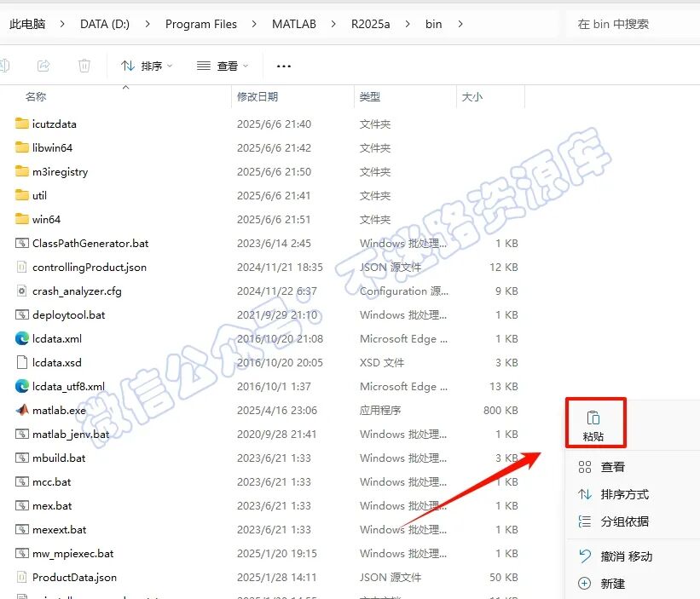Select the ProductData.json file name
Screen dimensions: 700x599
74,577
